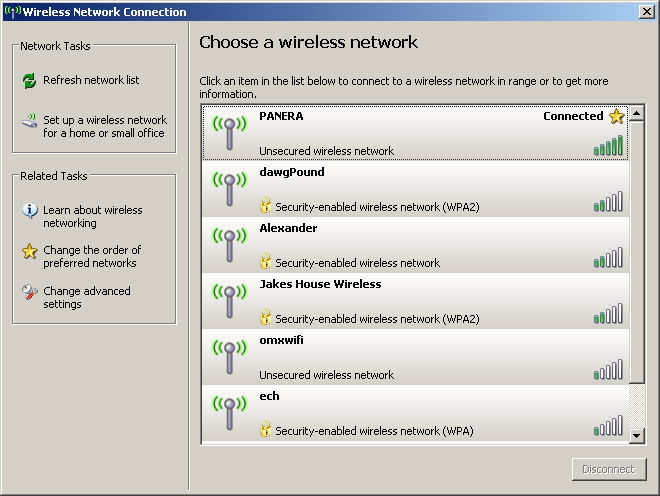Open Refresh network list link

tap(91, 80)
